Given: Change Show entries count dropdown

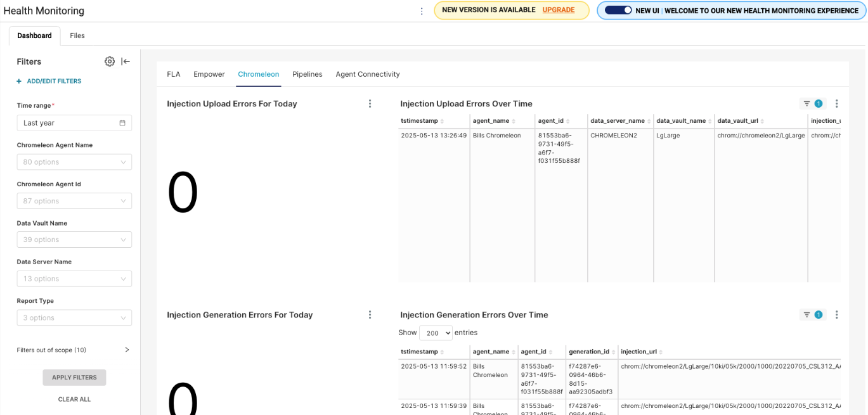Looking at the screenshot, I should pyautogui.click(x=436, y=333).
